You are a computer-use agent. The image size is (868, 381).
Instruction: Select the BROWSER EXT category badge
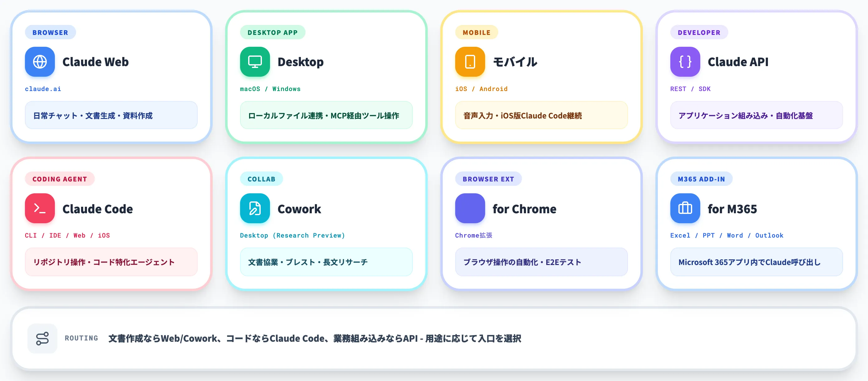pos(488,179)
